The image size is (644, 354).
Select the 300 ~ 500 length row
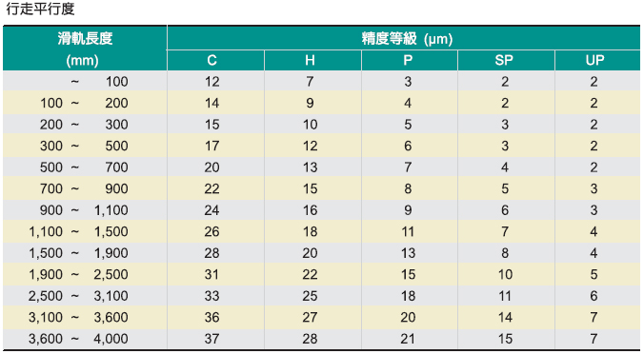322,146
